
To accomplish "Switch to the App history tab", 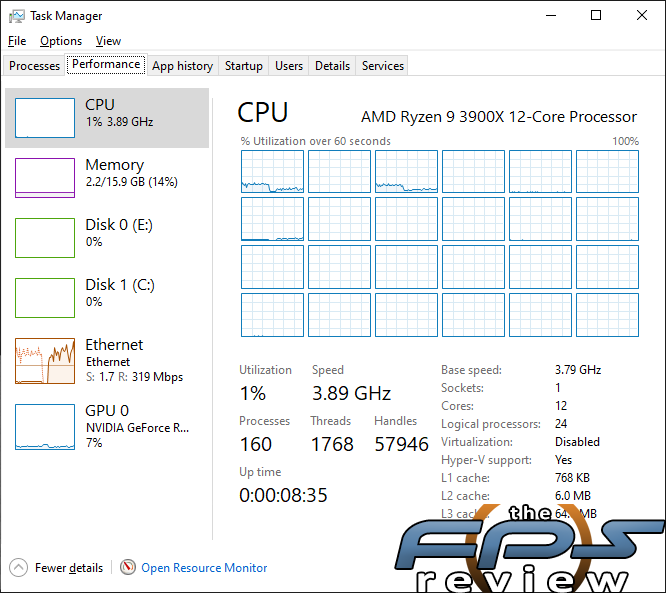I will [183, 66].
